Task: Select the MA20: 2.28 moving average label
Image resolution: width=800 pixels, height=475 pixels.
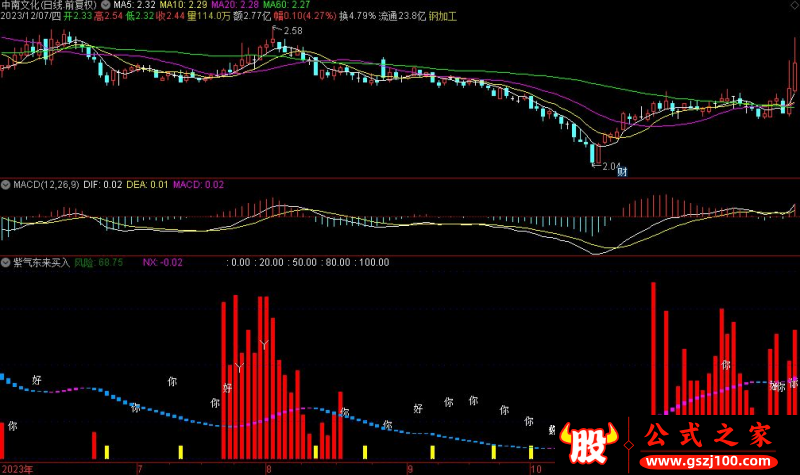Action: pyautogui.click(x=235, y=5)
